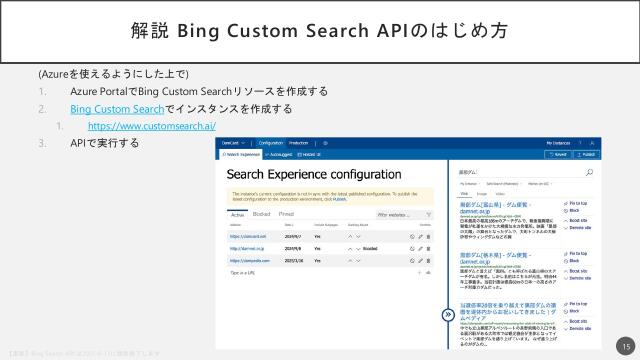Select the Active websites tab

tap(237, 215)
